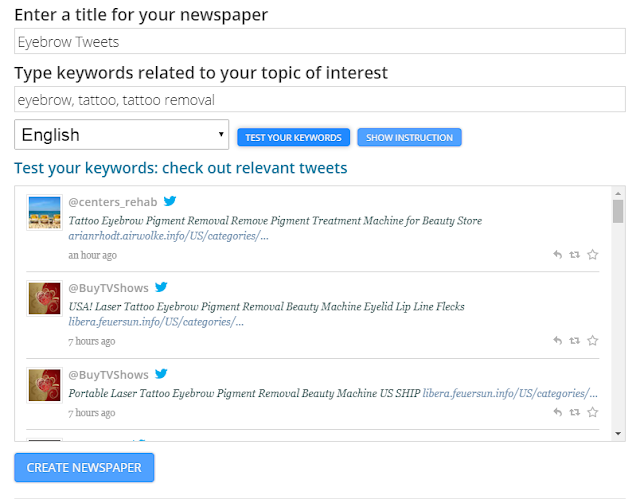Click the Show Instruction button

point(409,138)
